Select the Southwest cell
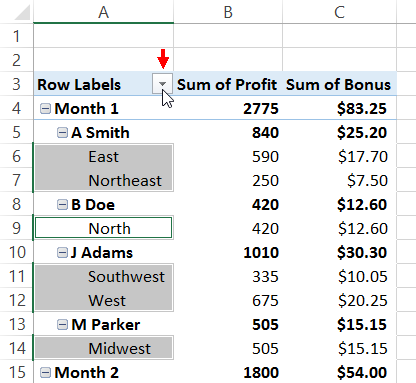Screen dimensions: 416x383 [104, 276]
